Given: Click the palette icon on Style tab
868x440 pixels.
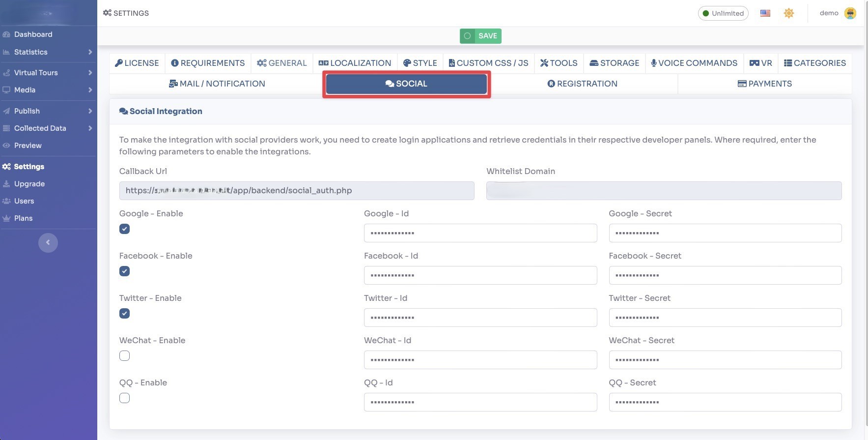Looking at the screenshot, I should click(x=407, y=63).
